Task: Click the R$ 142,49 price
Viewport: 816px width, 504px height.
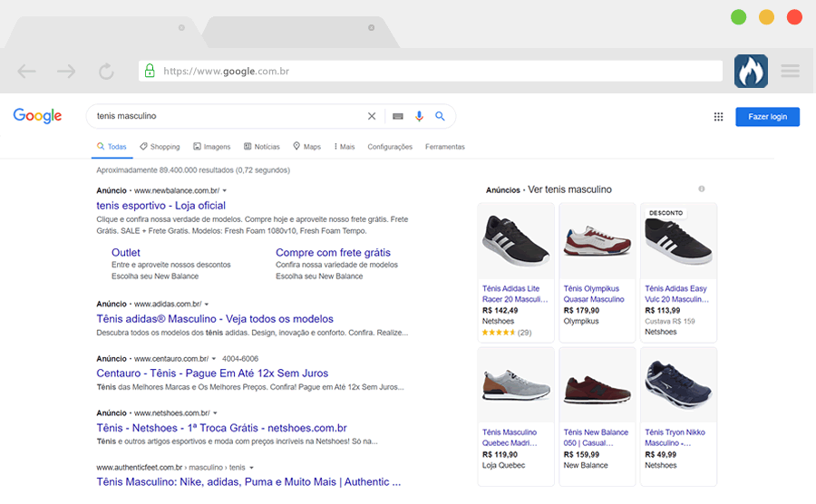Action: pos(500,311)
